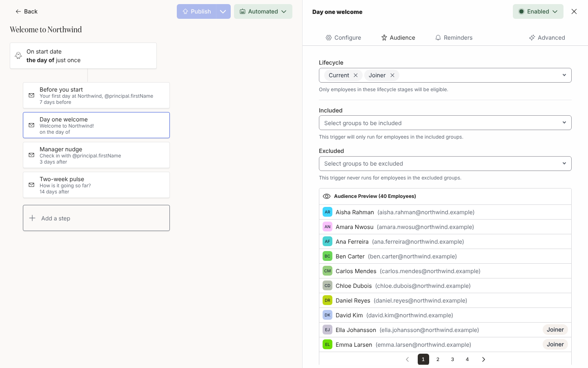Open the Publish options dropdown arrow
The width and height of the screenshot is (588, 368).
(x=223, y=11)
